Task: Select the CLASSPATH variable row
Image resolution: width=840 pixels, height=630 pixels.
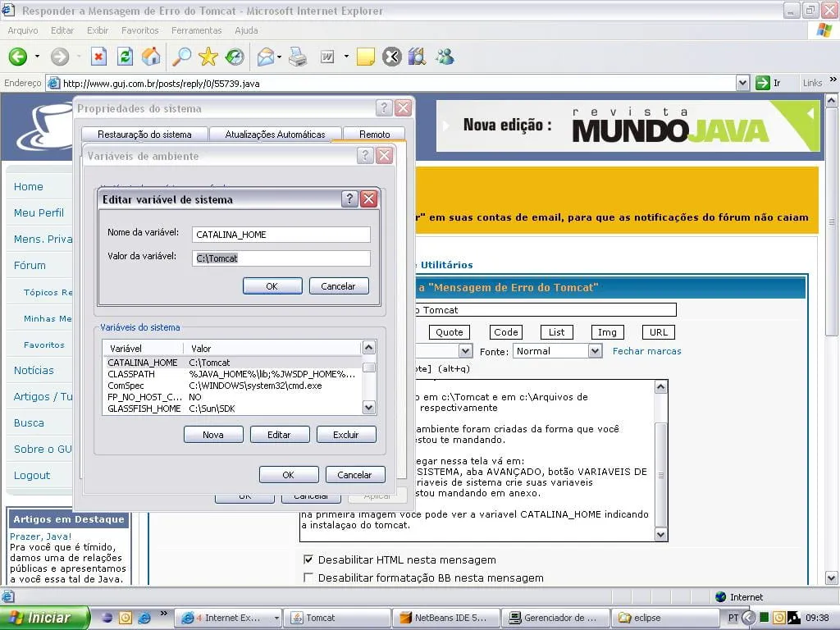Action: point(232,374)
